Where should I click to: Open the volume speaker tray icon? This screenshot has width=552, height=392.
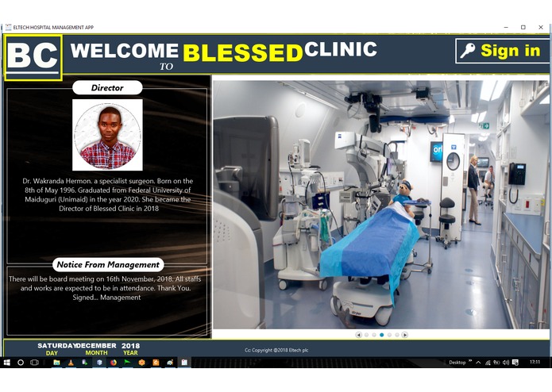point(506,363)
